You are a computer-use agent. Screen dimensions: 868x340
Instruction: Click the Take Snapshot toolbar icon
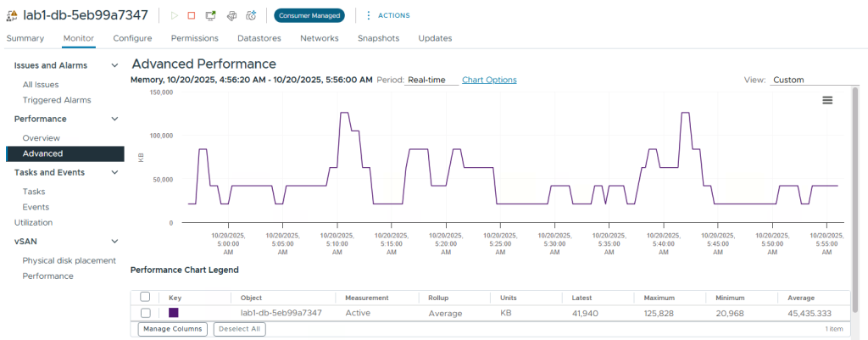252,15
